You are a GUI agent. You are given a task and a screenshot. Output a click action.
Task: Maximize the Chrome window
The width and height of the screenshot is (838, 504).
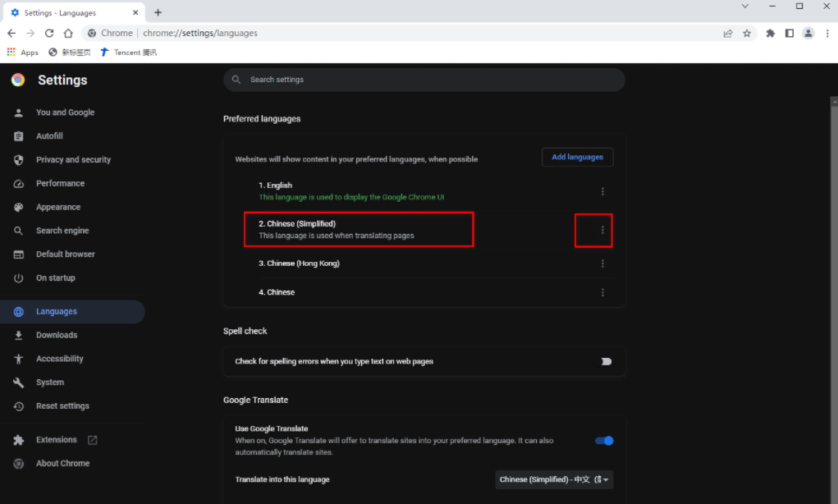799,7
